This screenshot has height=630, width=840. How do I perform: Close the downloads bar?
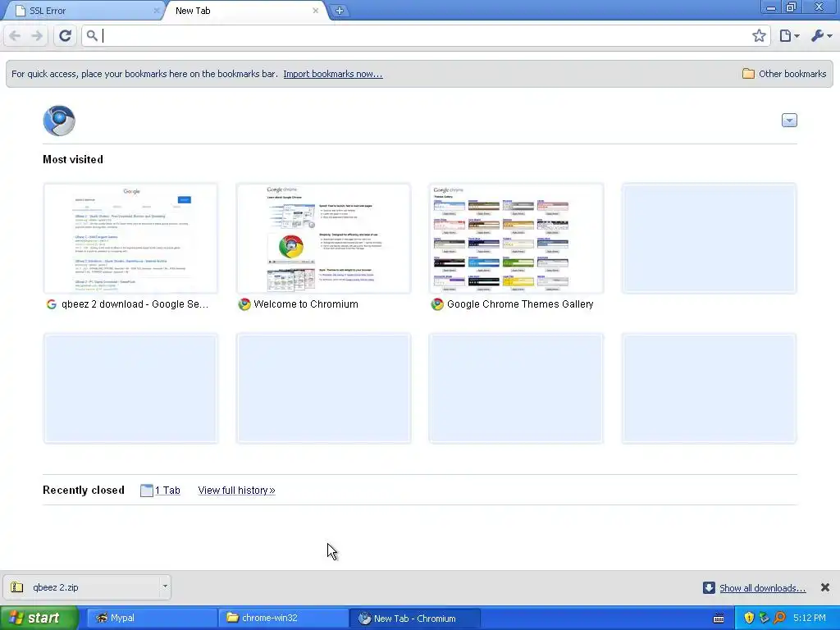click(825, 587)
